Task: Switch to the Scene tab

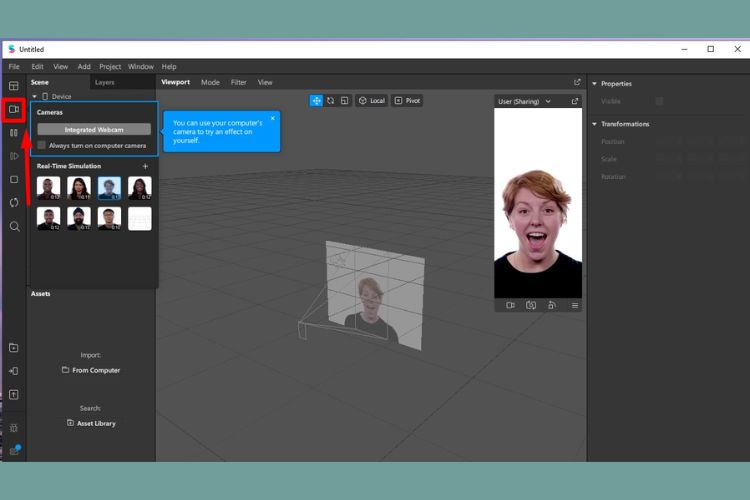Action: (x=40, y=82)
